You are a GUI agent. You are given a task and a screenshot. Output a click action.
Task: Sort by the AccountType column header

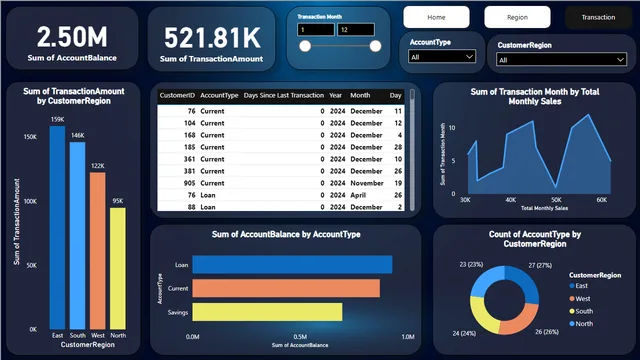(219, 96)
